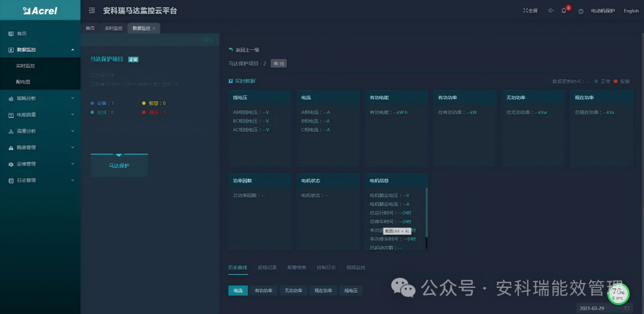Screen dimensions: 644x314
Task: Close the 数据监控 tab
Action: (x=154, y=29)
